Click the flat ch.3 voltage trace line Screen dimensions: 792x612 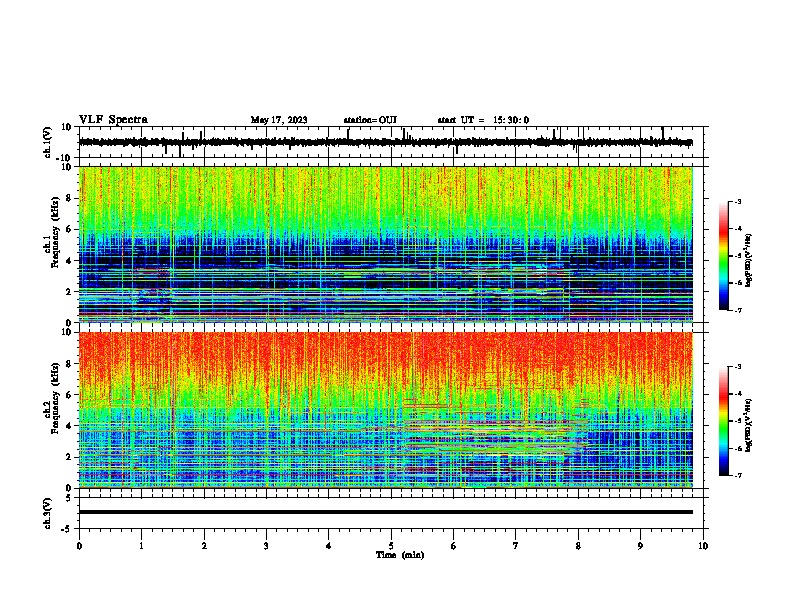pos(385,512)
